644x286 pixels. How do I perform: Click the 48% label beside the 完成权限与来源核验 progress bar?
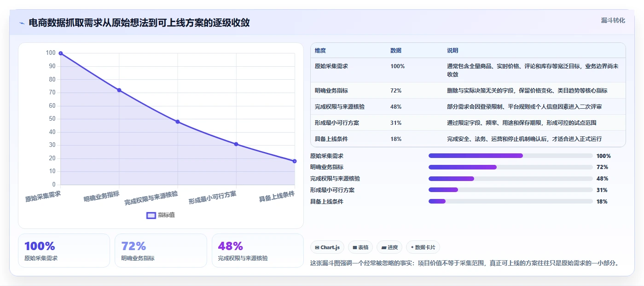pos(602,179)
